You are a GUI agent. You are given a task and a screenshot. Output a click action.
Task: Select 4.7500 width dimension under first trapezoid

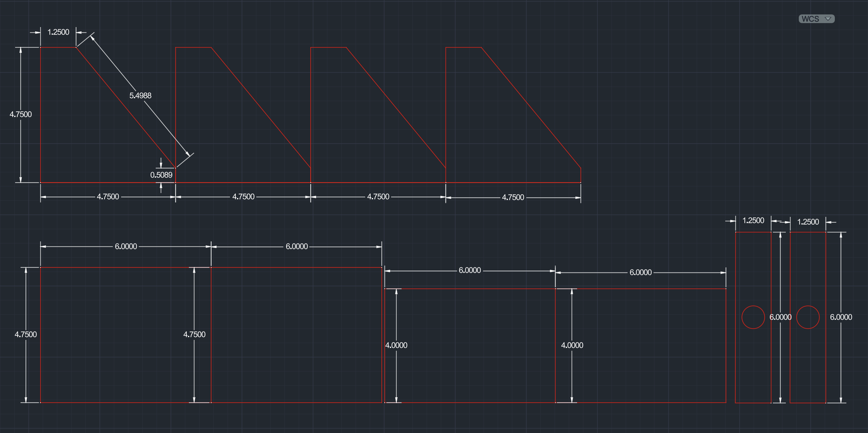coord(108,197)
